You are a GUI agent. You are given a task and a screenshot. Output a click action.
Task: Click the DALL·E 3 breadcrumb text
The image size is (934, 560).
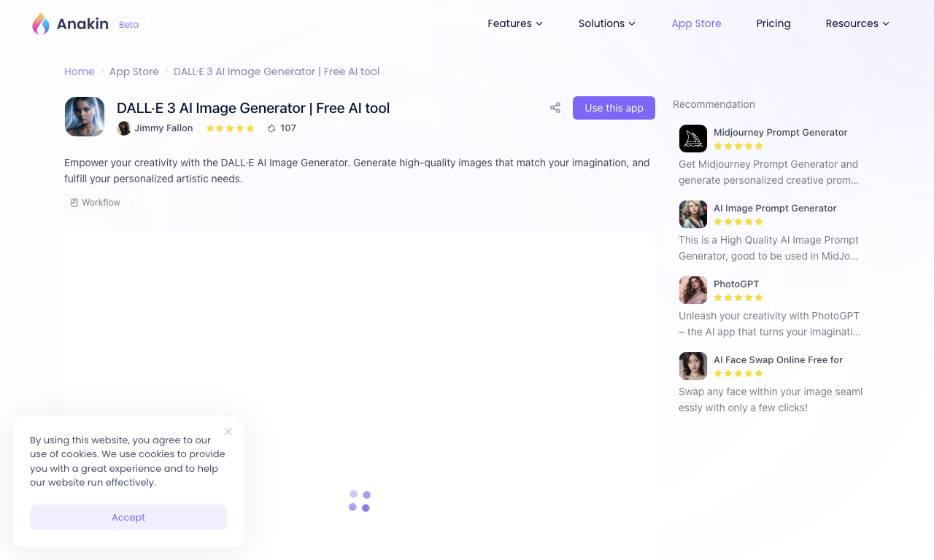tap(277, 71)
